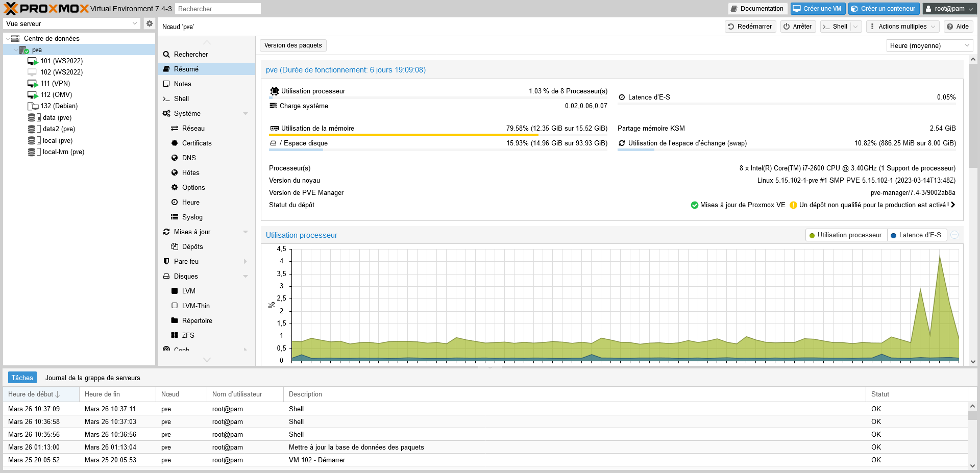Click the data (pve) storage icon
Image resolution: width=980 pixels, height=473 pixels.
point(34,118)
